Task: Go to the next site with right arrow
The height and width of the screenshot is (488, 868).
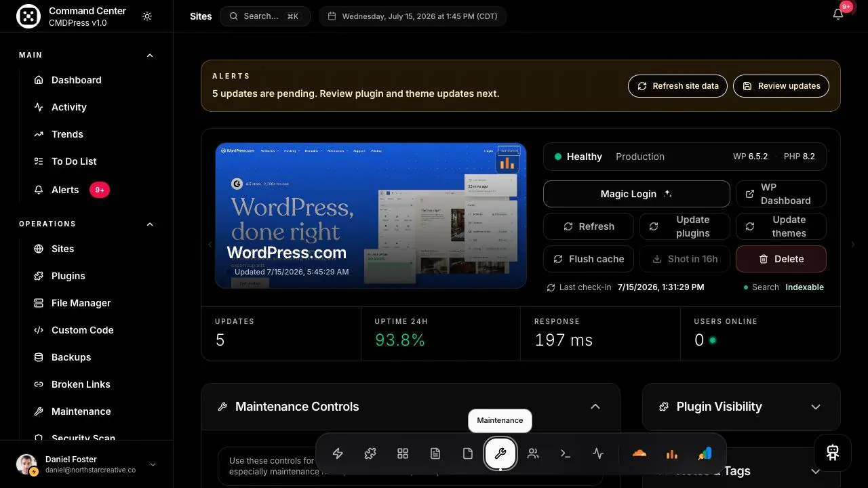Action: 853,245
